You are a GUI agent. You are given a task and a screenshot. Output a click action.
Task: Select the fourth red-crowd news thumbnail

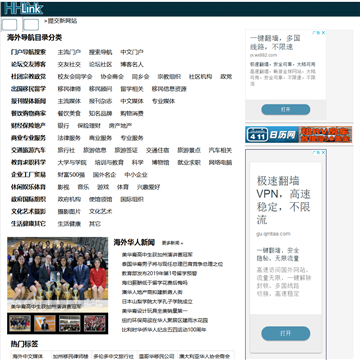point(95,323)
